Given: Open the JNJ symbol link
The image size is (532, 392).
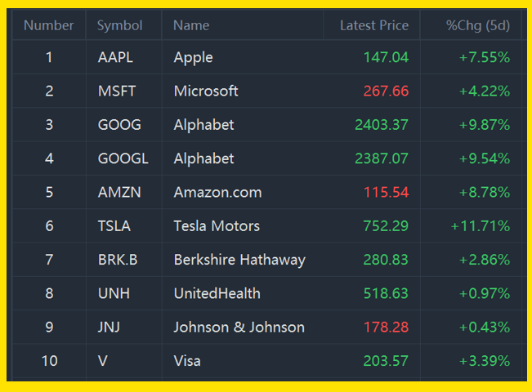Looking at the screenshot, I should click(x=110, y=327).
